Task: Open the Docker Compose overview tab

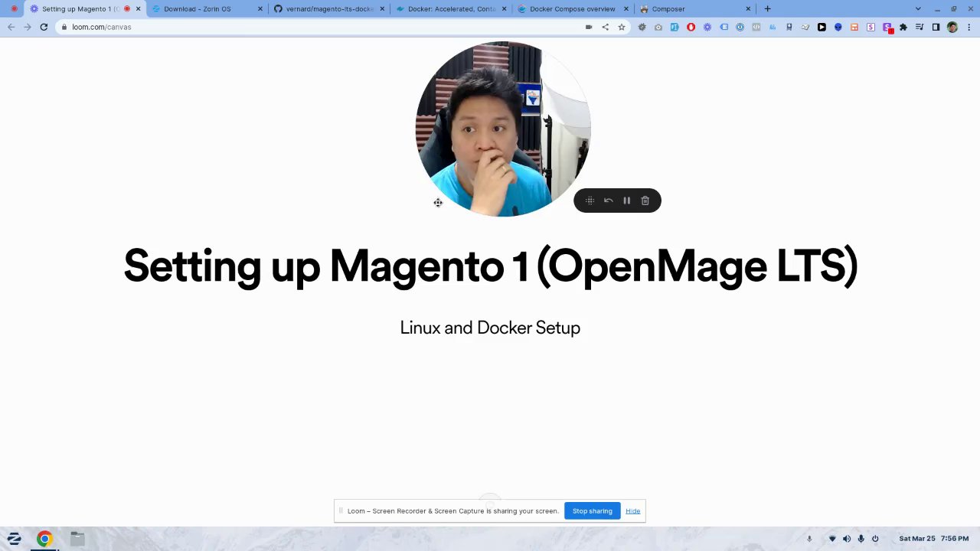Action: pos(573,8)
